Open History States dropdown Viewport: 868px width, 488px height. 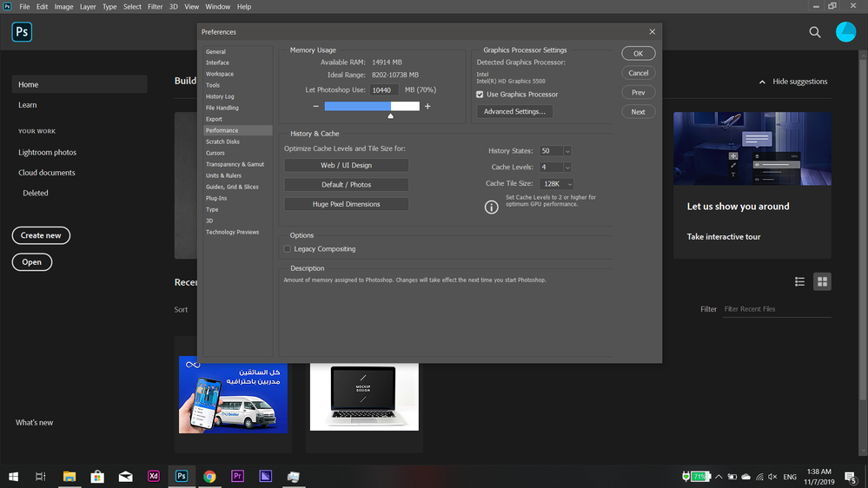coord(567,151)
